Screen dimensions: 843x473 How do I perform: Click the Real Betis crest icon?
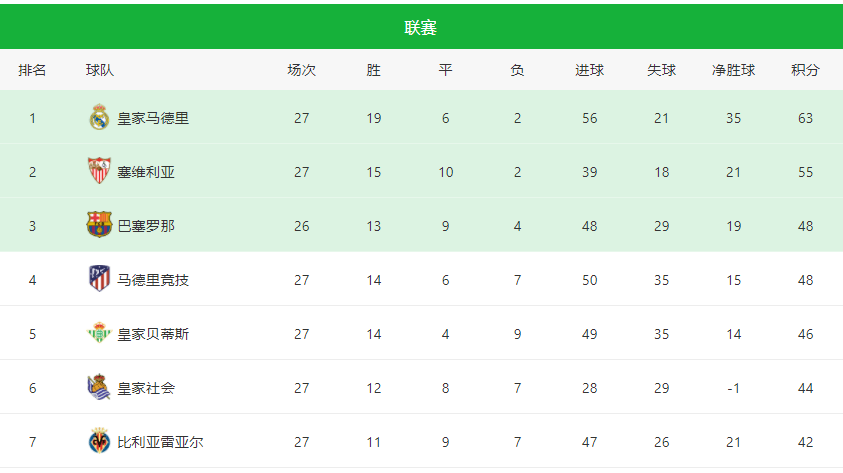pyautogui.click(x=99, y=333)
